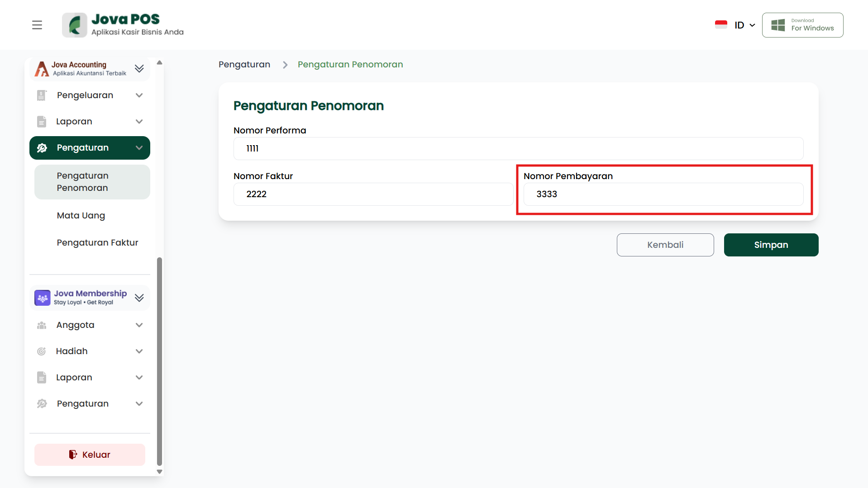Open the ID language dropdown
The height and width of the screenshot is (488, 868).
point(744,25)
